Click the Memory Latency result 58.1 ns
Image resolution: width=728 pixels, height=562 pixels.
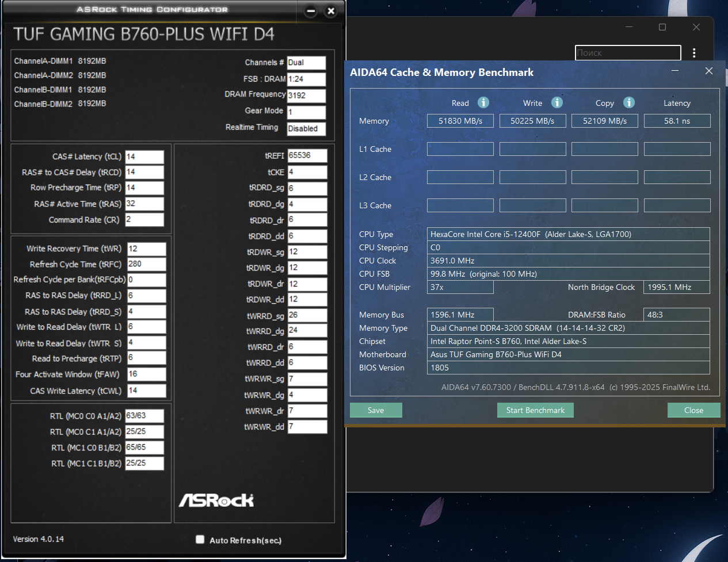(x=677, y=121)
